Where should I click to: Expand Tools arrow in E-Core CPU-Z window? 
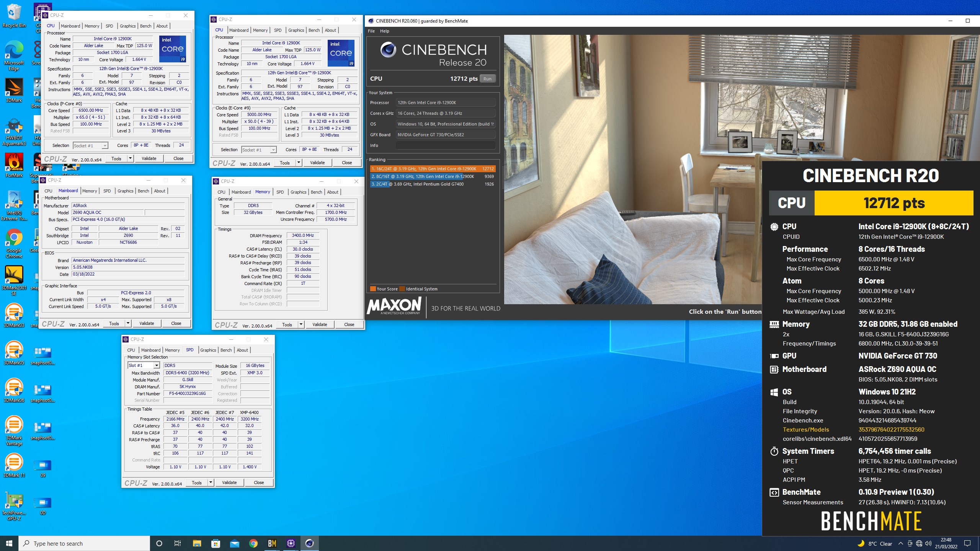tap(299, 163)
